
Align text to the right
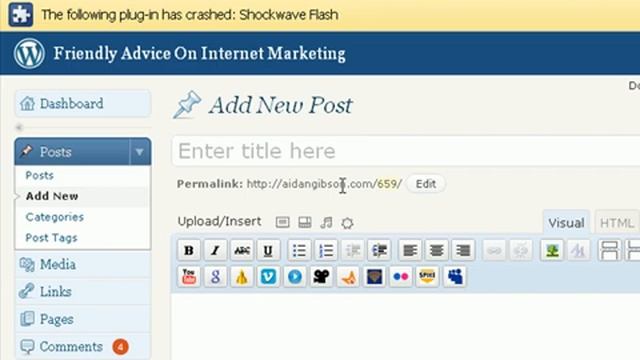click(x=463, y=250)
